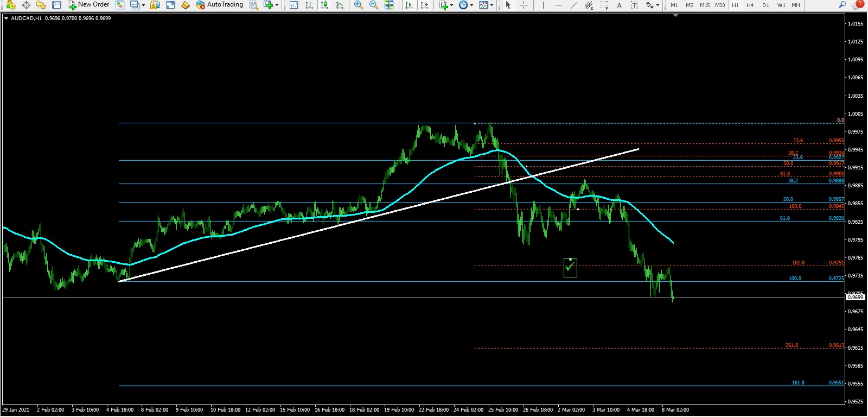Click the add indicators icon
Viewport: 868px width, 417px height.
444,5
